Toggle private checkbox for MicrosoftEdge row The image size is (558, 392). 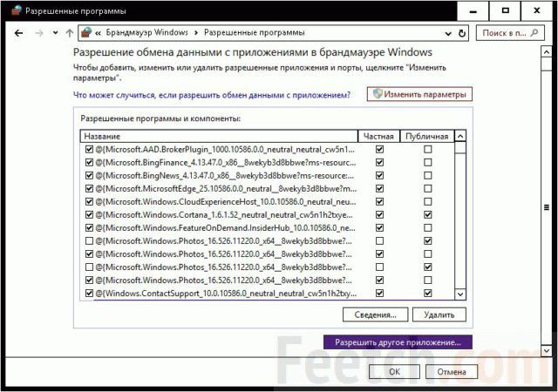point(380,188)
